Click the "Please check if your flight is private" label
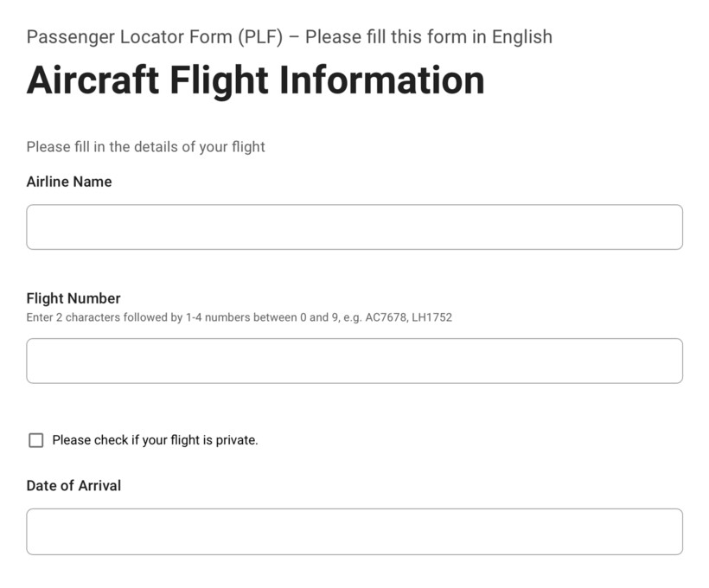Viewport: 709px width, 588px height. point(155,440)
